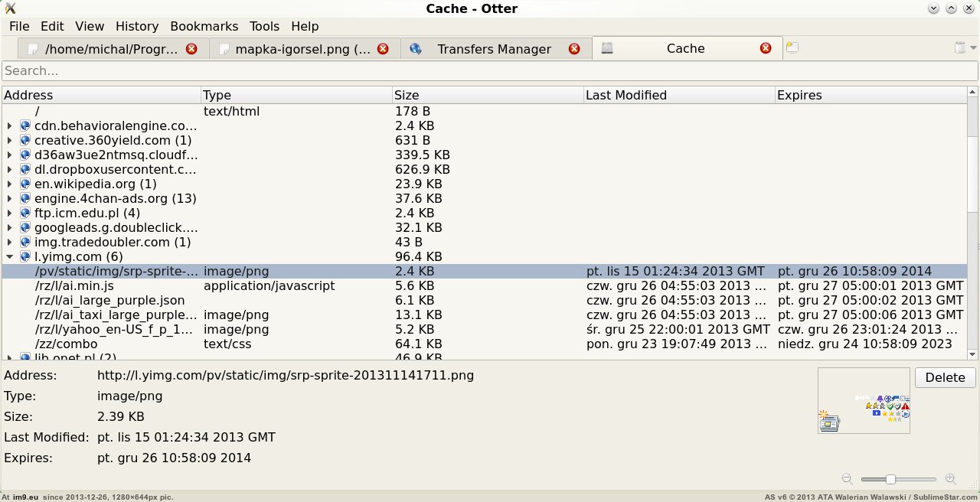980x502 pixels.
Task: Delete the selected cache entry
Action: pos(945,378)
